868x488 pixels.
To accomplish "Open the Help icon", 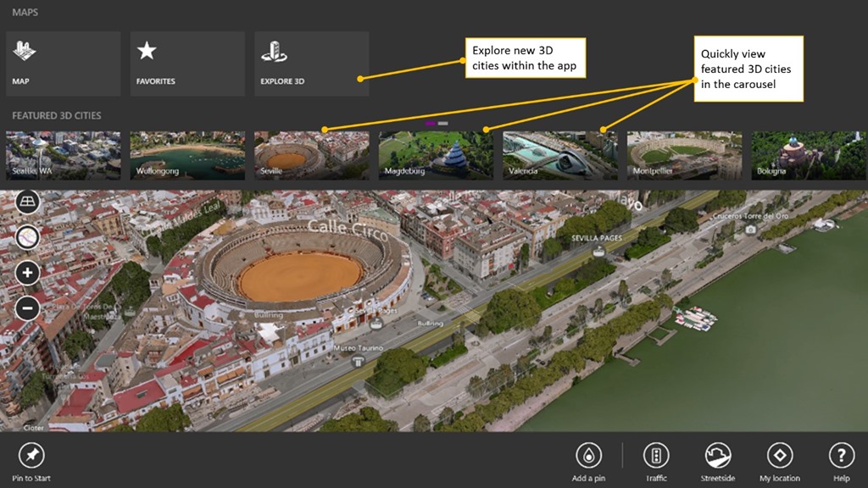I will pos(842,455).
